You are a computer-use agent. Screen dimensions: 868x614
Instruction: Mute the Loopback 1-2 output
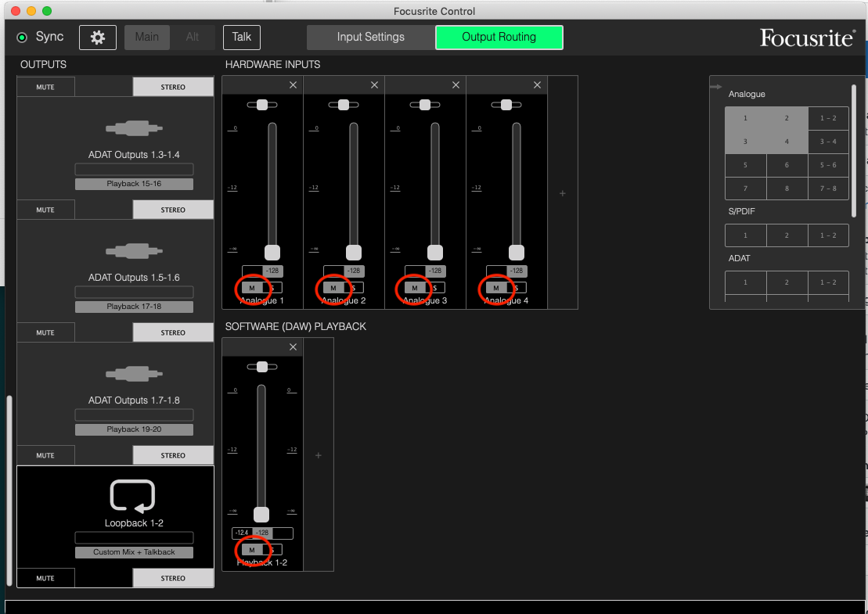45,578
